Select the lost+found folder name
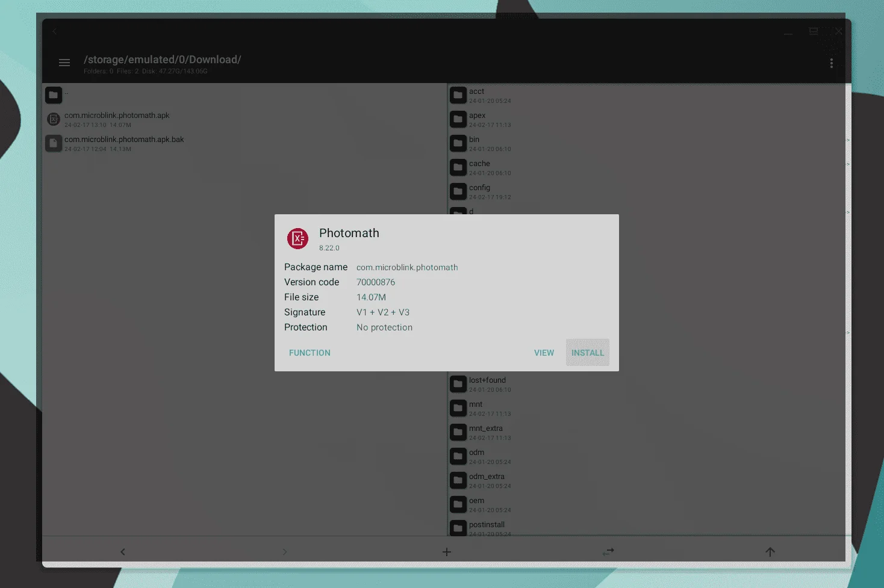Image resolution: width=884 pixels, height=588 pixels. (x=487, y=380)
